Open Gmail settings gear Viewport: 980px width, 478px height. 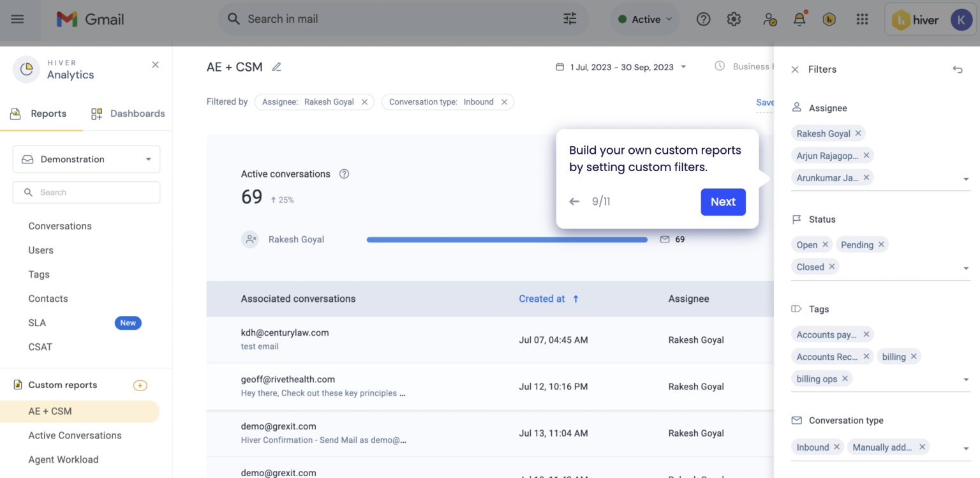734,19
